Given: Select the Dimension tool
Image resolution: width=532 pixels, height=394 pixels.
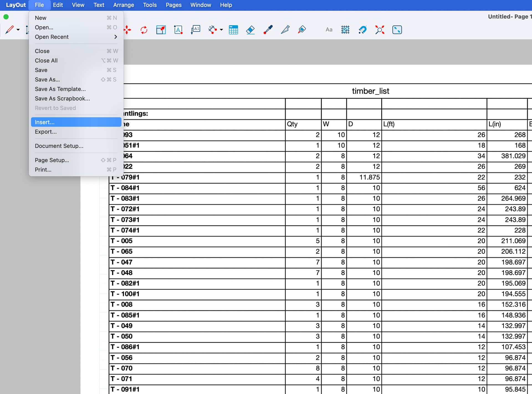Looking at the screenshot, I should 213,30.
